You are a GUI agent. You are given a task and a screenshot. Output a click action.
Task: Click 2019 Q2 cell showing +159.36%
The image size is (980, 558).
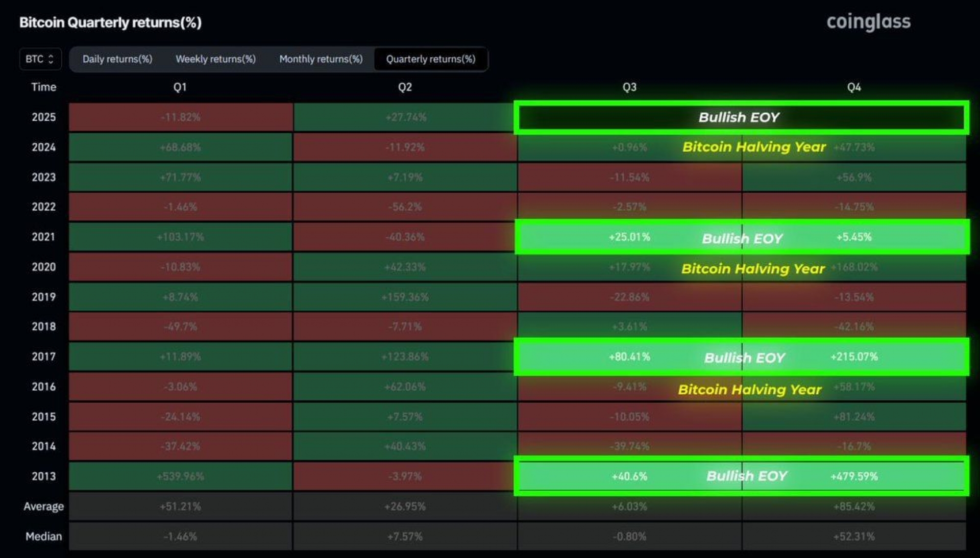click(405, 297)
